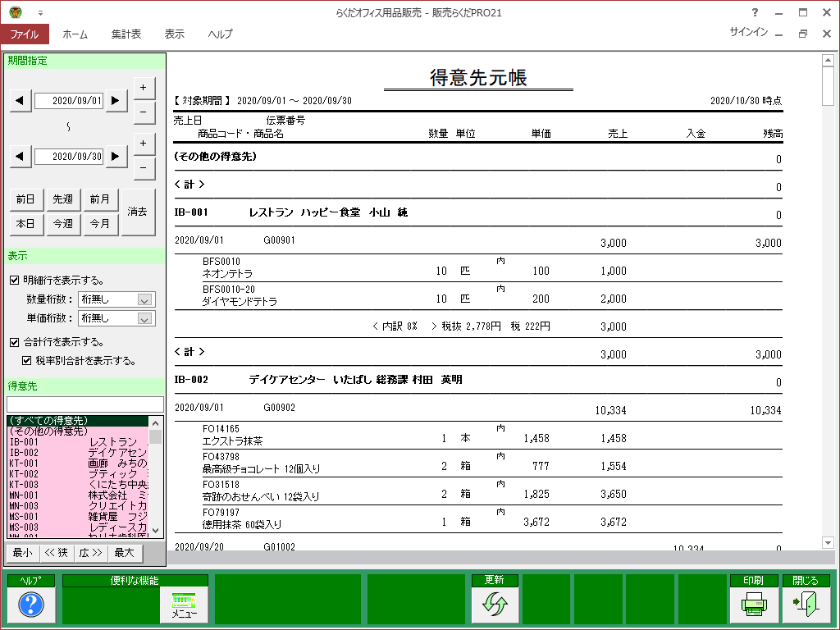The height and width of the screenshot is (630, 840).
Task: Open the ホーム tab
Action: click(75, 34)
